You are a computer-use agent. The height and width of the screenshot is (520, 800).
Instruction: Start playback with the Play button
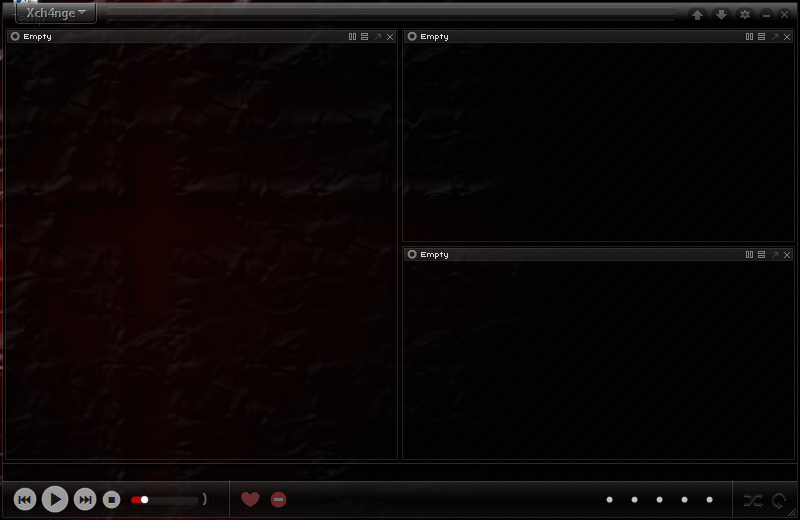(x=55, y=500)
